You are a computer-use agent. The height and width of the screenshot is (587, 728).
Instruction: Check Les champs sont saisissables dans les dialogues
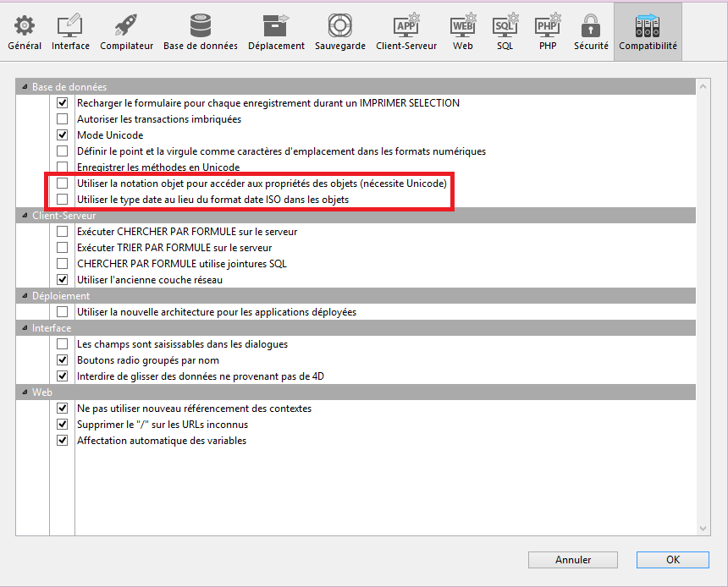point(62,344)
